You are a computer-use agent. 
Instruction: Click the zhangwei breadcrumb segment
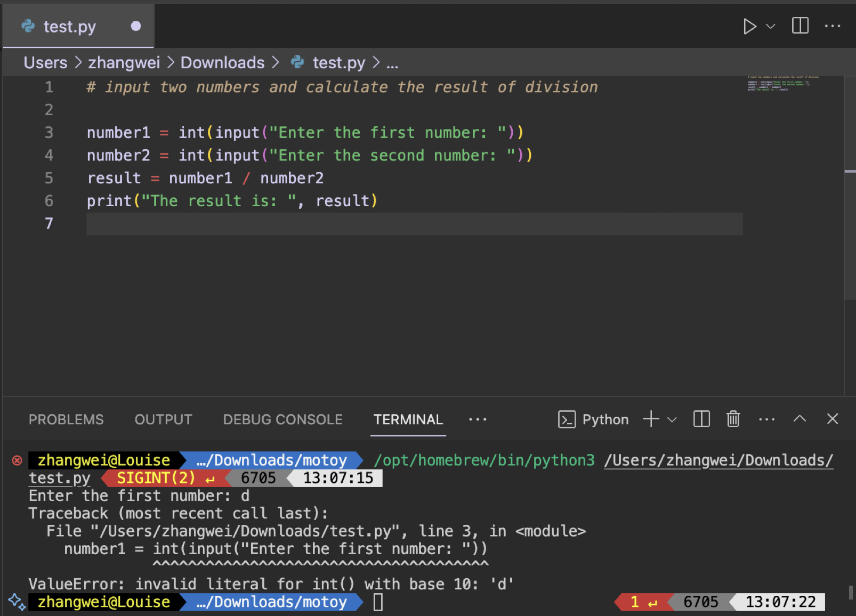tap(124, 63)
